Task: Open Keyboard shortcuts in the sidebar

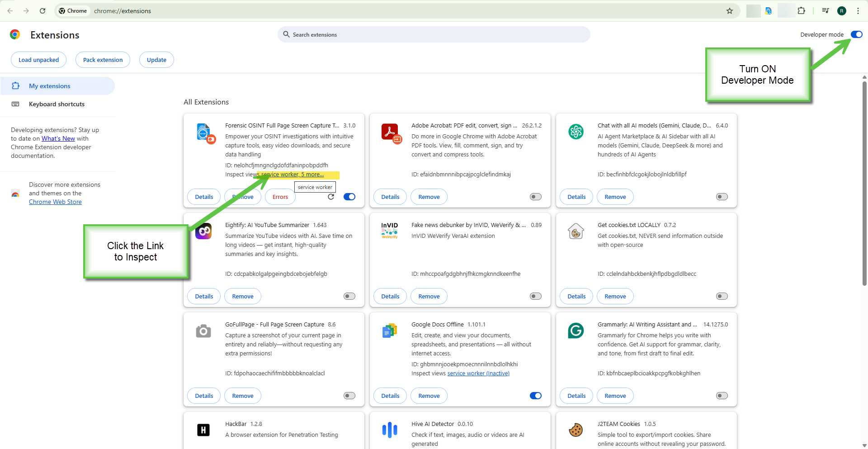Action: tap(57, 104)
